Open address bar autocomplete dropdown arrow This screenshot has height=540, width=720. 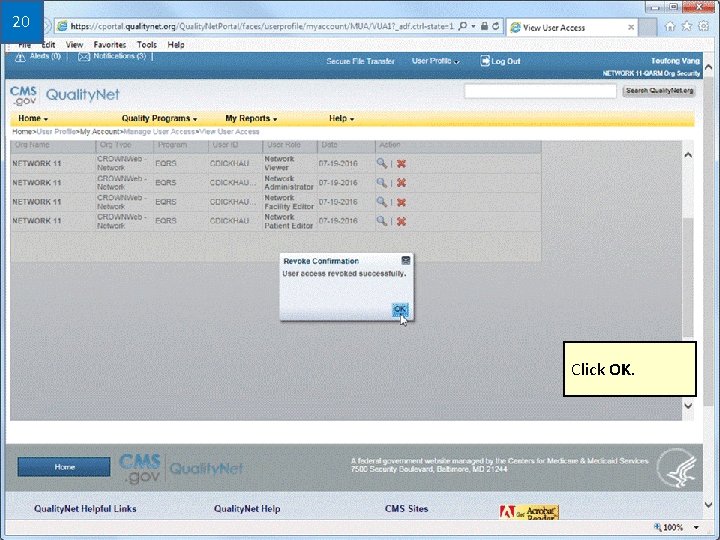[x=473, y=27]
